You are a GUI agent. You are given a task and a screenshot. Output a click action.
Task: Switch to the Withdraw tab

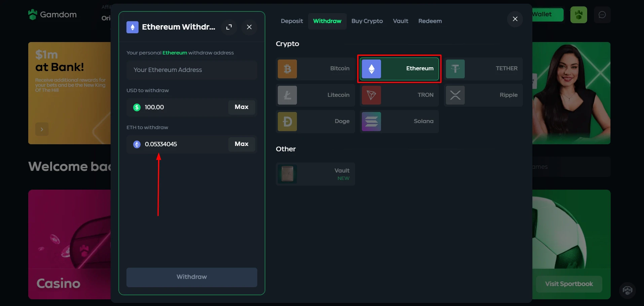tap(327, 21)
